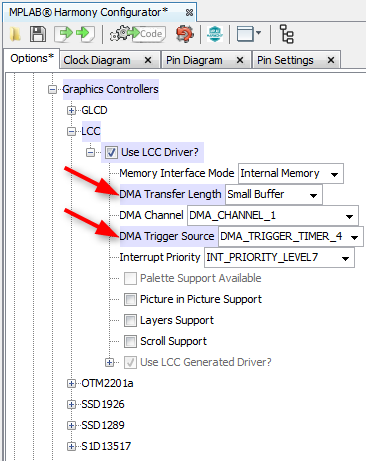This screenshot has height=461, width=366.
Task: Open the Interrupt Priority dropdown
Action: [279, 258]
